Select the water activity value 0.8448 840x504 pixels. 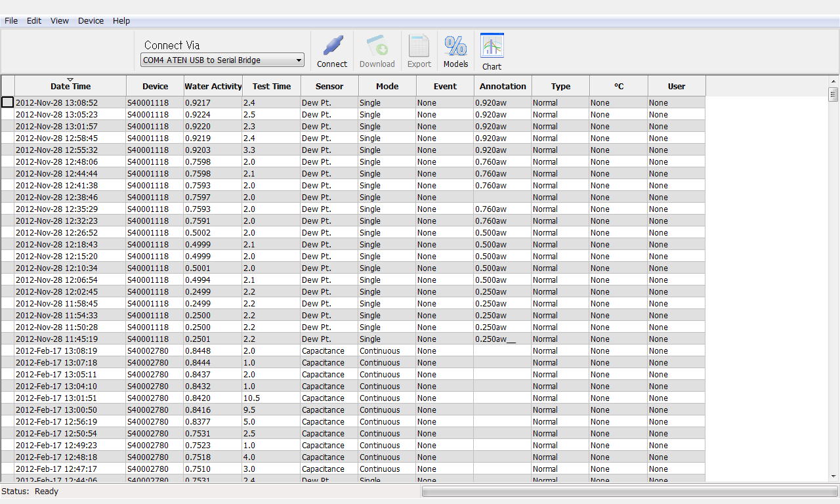[x=213, y=351]
